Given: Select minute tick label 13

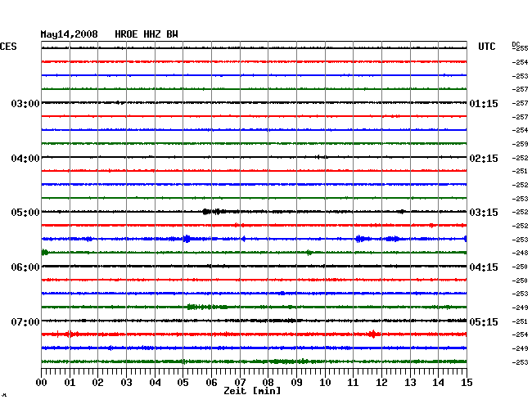Looking at the screenshot, I should [x=410, y=383].
